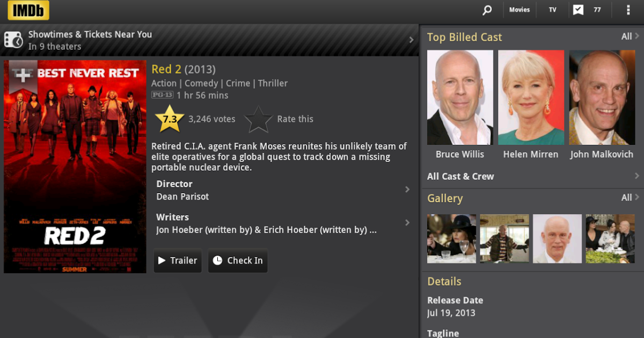Open the watchlist checkmark icon
The height and width of the screenshot is (338, 644).
tap(578, 10)
